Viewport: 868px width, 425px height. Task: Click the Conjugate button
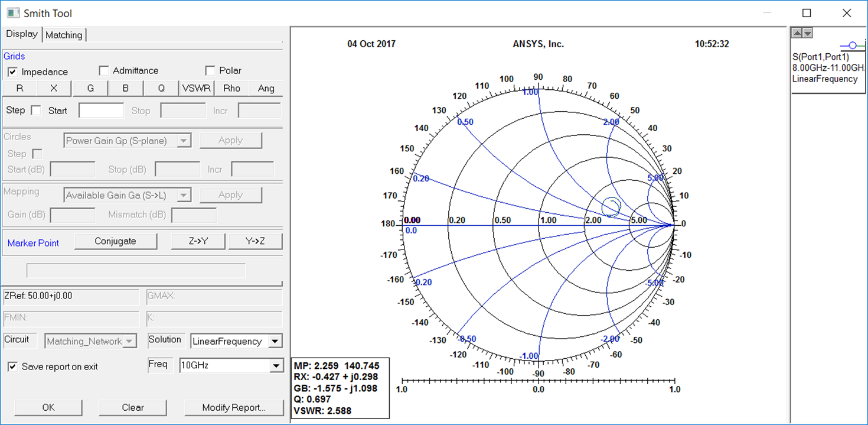[115, 241]
